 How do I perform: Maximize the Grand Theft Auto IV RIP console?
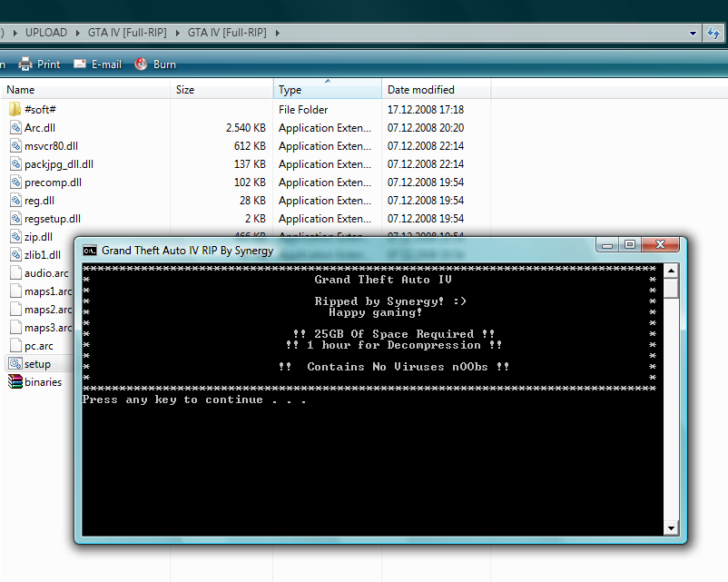click(x=630, y=244)
